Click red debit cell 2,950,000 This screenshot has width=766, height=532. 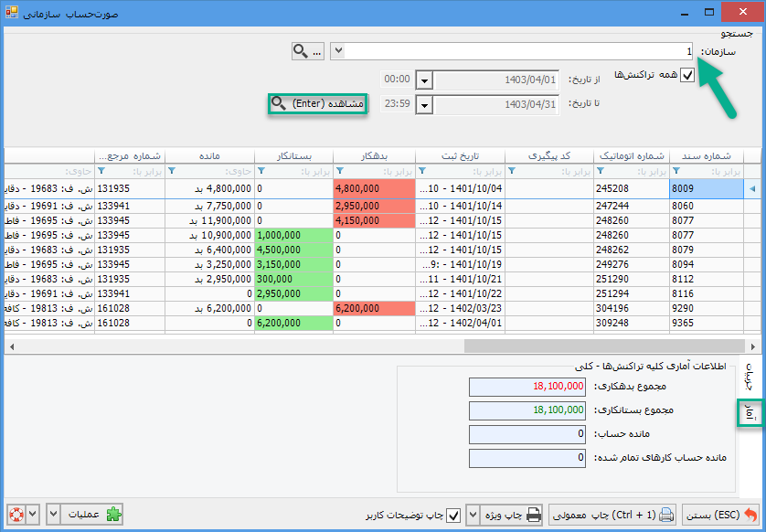(x=374, y=206)
